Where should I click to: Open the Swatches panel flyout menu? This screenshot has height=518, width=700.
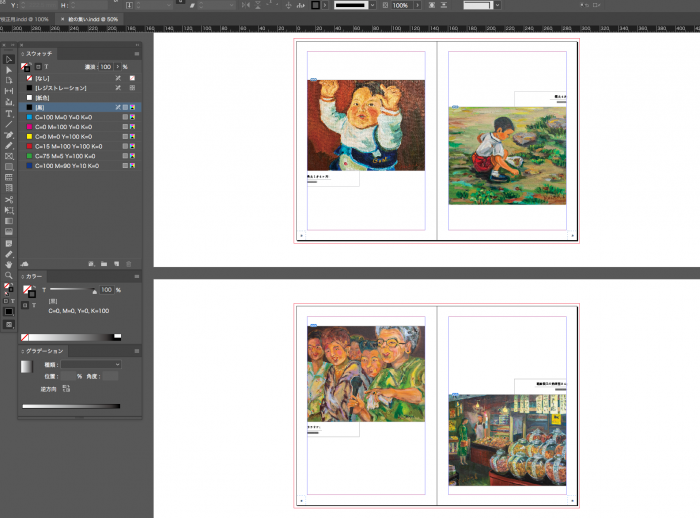pos(137,54)
